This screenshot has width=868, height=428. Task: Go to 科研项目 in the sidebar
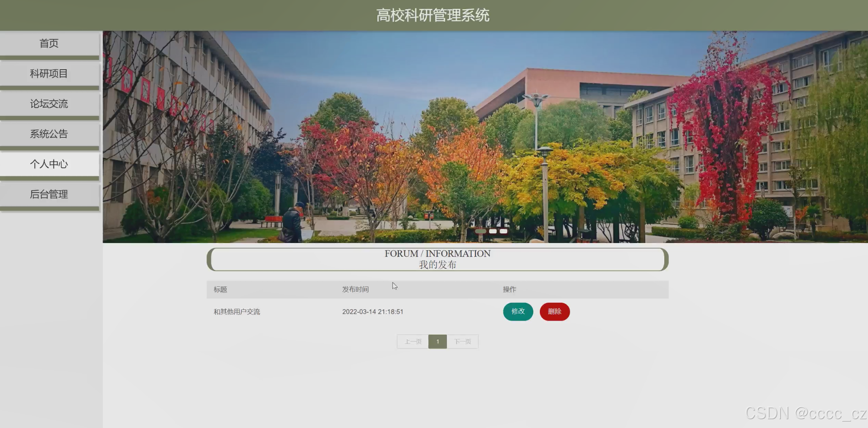49,73
